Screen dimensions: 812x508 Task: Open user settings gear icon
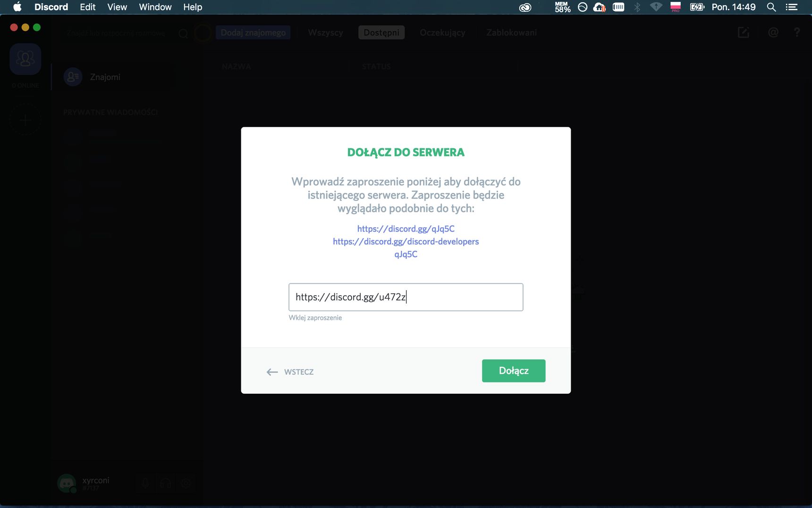186,483
